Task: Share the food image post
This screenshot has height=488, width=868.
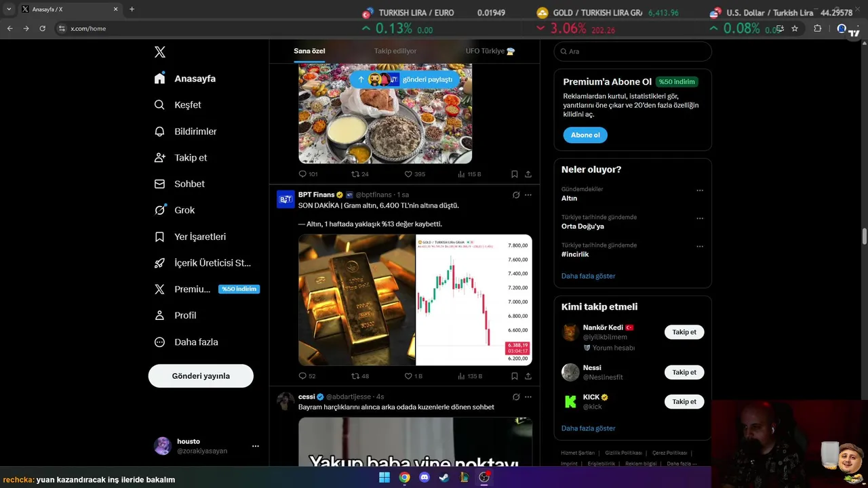Action: click(528, 174)
